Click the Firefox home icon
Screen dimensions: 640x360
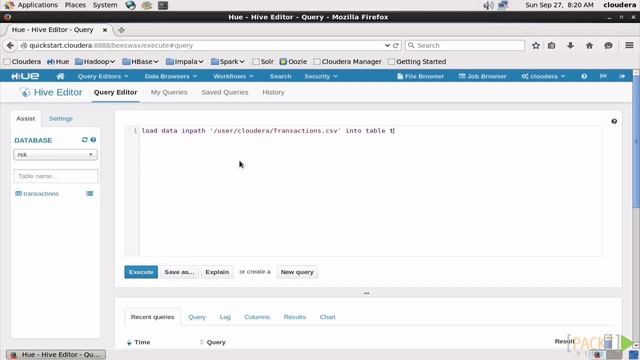tap(589, 45)
